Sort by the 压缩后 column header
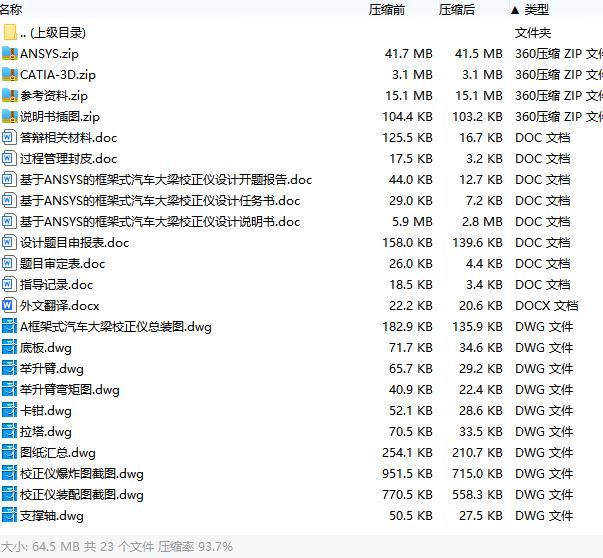603x558 pixels. (456, 10)
